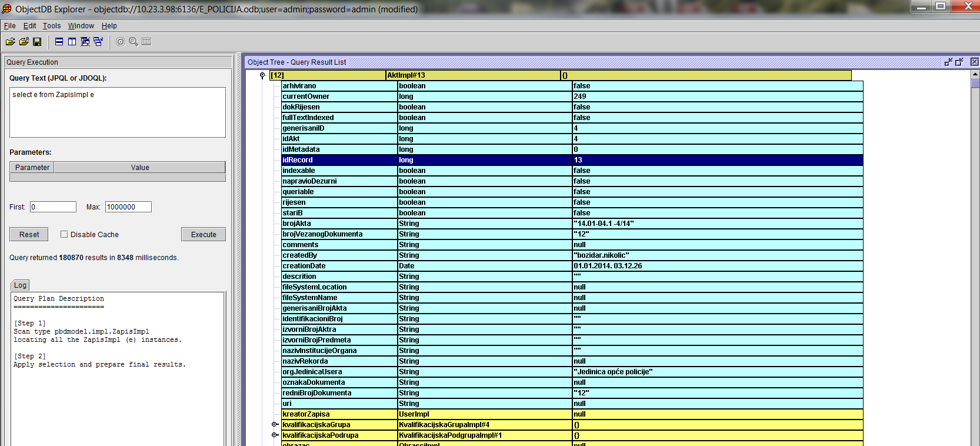Click the magnifier query toolbar icon
Image resolution: width=980 pixels, height=446 pixels.
pos(134,42)
